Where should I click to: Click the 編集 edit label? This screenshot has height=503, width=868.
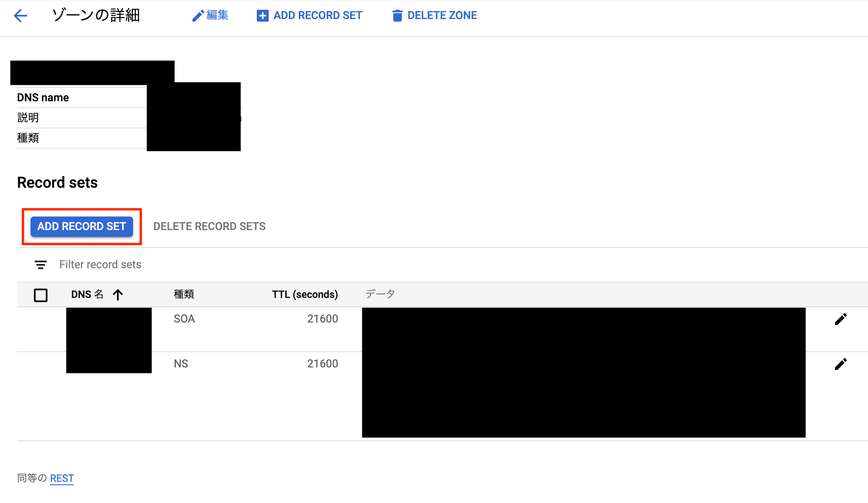tap(217, 16)
